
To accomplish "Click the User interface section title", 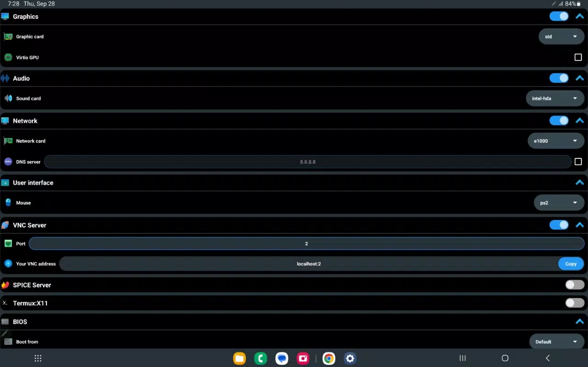I will (x=33, y=183).
